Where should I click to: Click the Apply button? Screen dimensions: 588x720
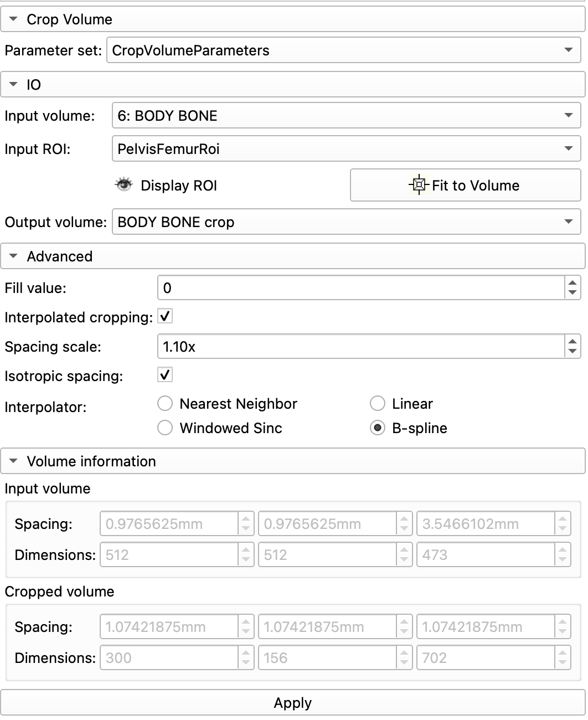click(x=293, y=703)
